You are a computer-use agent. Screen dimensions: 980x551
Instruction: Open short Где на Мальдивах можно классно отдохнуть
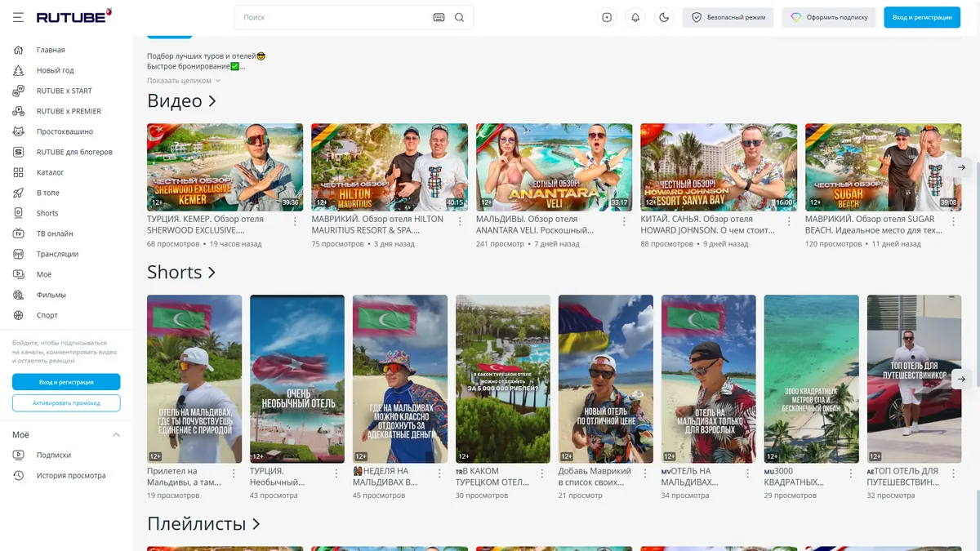[x=400, y=379]
